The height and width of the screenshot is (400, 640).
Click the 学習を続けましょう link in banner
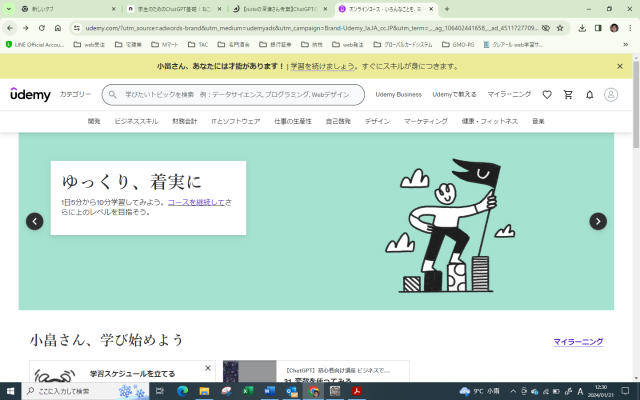pos(322,66)
